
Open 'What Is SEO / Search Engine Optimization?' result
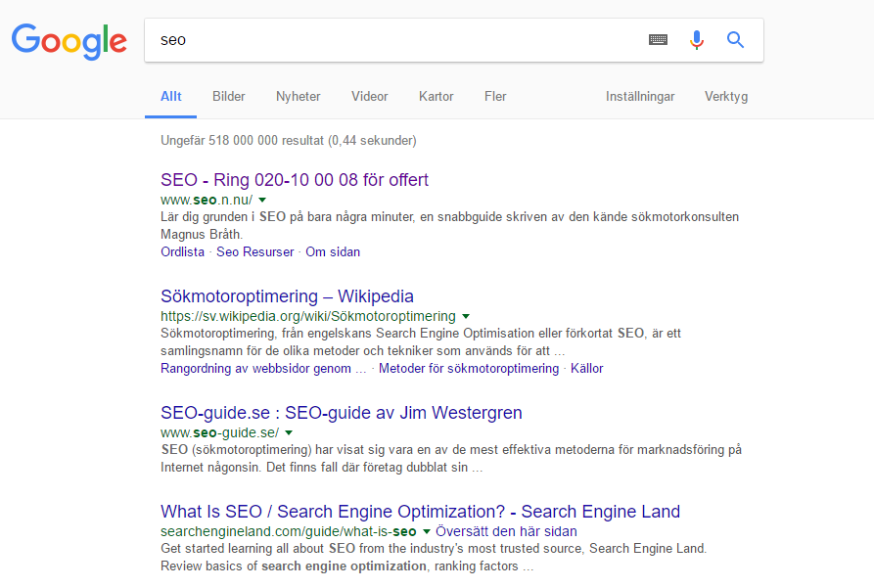coord(420,512)
